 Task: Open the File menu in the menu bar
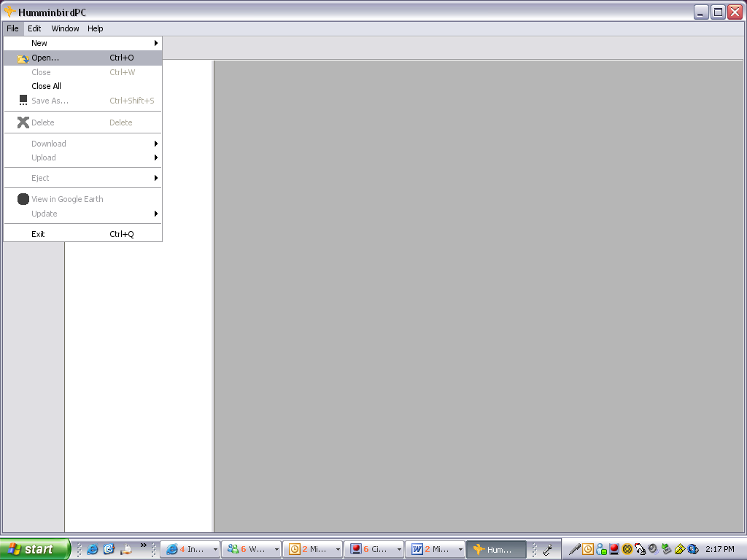point(13,28)
